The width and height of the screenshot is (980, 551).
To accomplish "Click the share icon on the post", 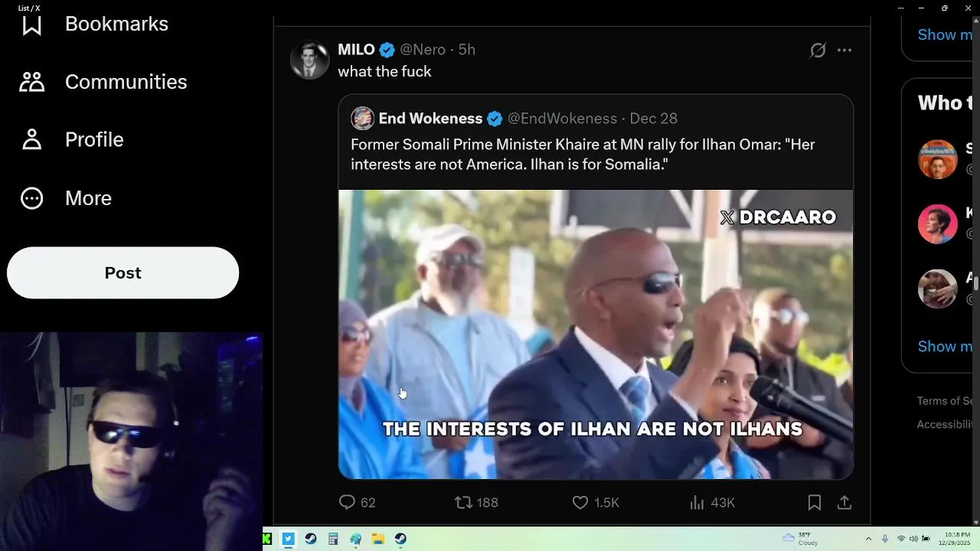I will (x=844, y=502).
